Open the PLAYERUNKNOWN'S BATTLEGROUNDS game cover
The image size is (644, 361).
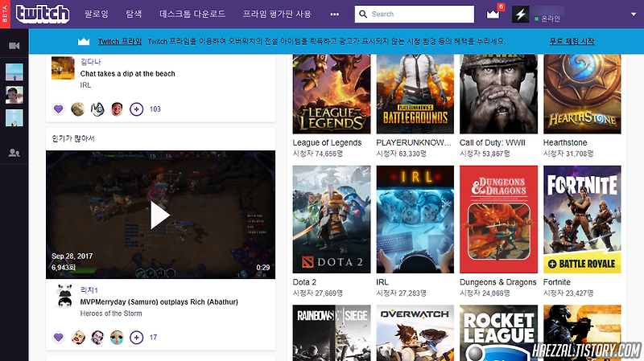click(415, 94)
